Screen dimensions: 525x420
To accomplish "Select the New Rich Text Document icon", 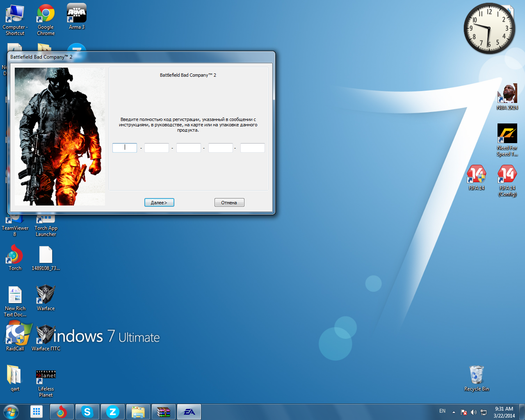I will 15,301.
